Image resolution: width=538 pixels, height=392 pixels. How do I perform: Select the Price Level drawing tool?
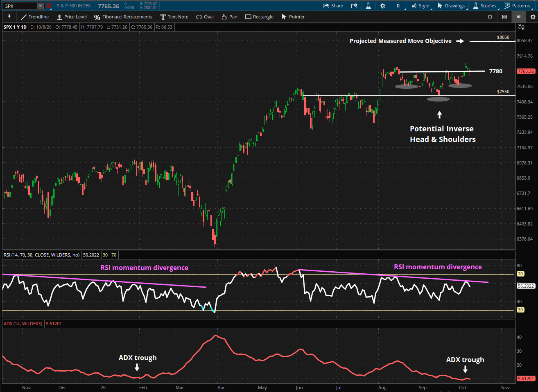[x=72, y=17]
